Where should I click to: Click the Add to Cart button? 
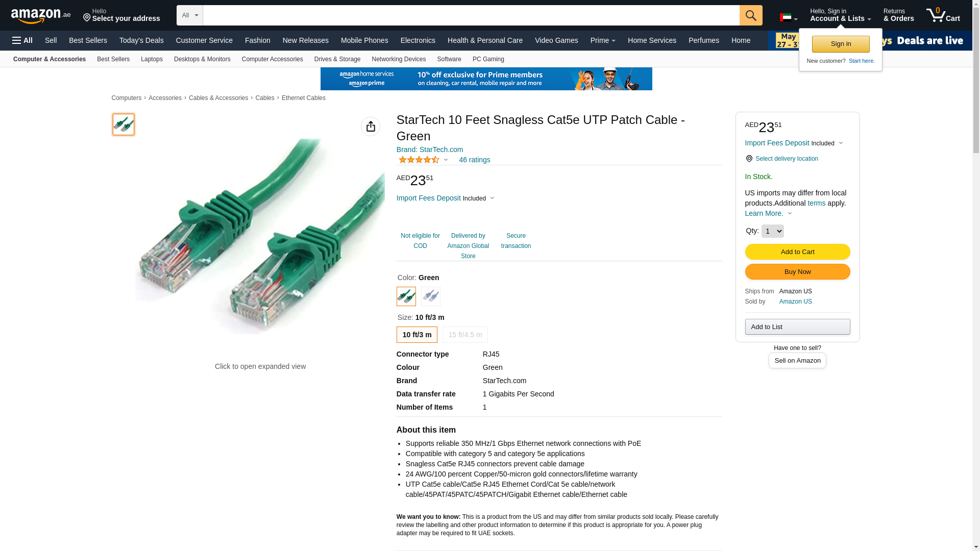click(x=797, y=252)
